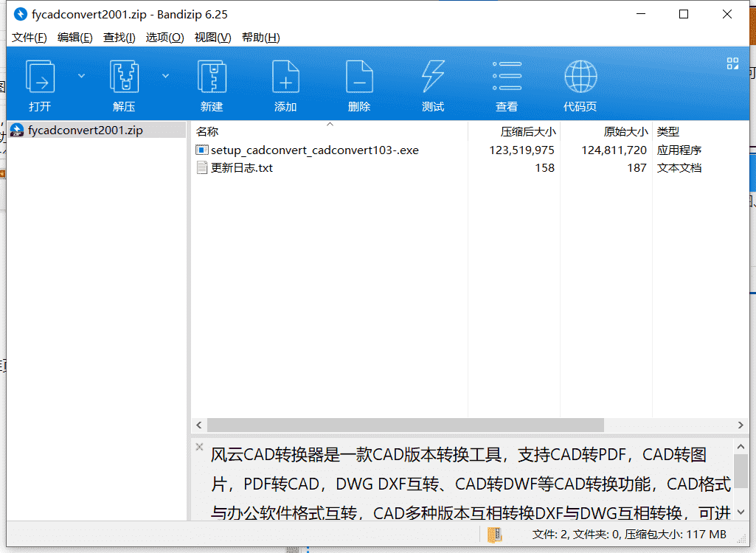Screen dimensions: 756x553
Task: Sort by the 原始大小 column header
Action: coord(606,131)
